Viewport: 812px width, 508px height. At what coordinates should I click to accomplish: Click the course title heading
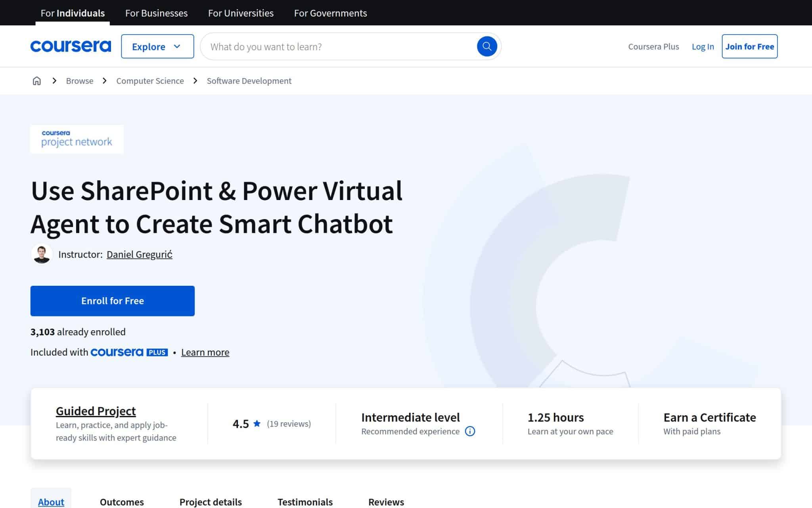(216, 207)
